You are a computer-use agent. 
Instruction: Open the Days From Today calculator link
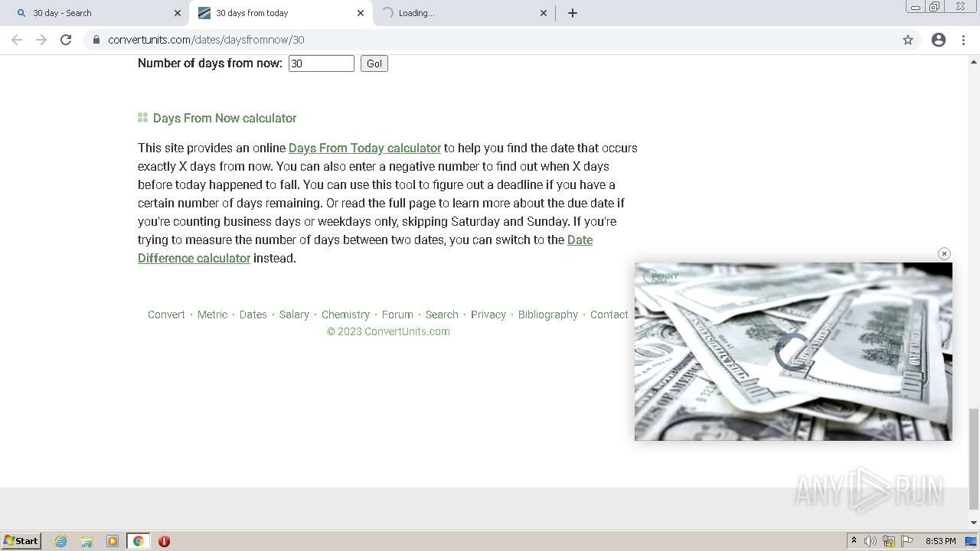[x=364, y=148]
